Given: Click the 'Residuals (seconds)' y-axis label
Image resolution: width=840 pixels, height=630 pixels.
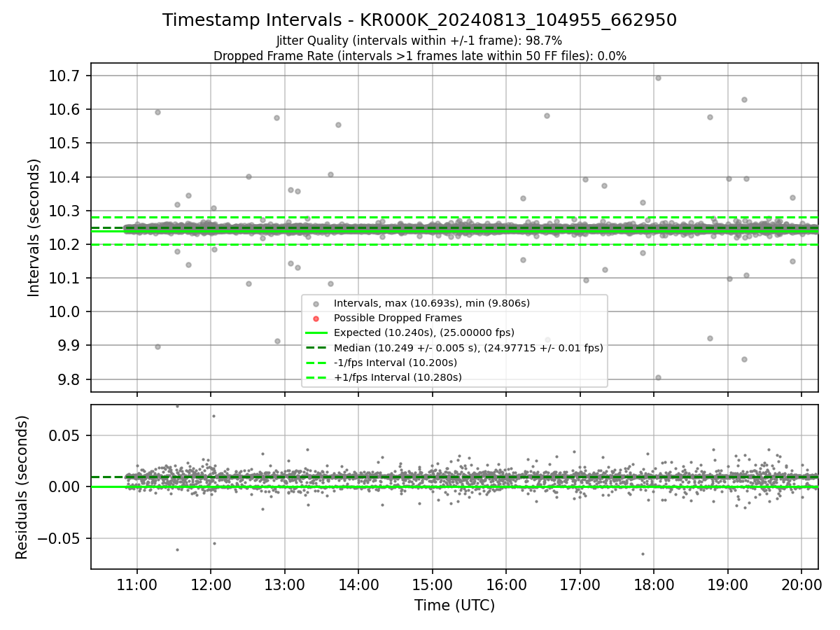Looking at the screenshot, I should point(22,487).
